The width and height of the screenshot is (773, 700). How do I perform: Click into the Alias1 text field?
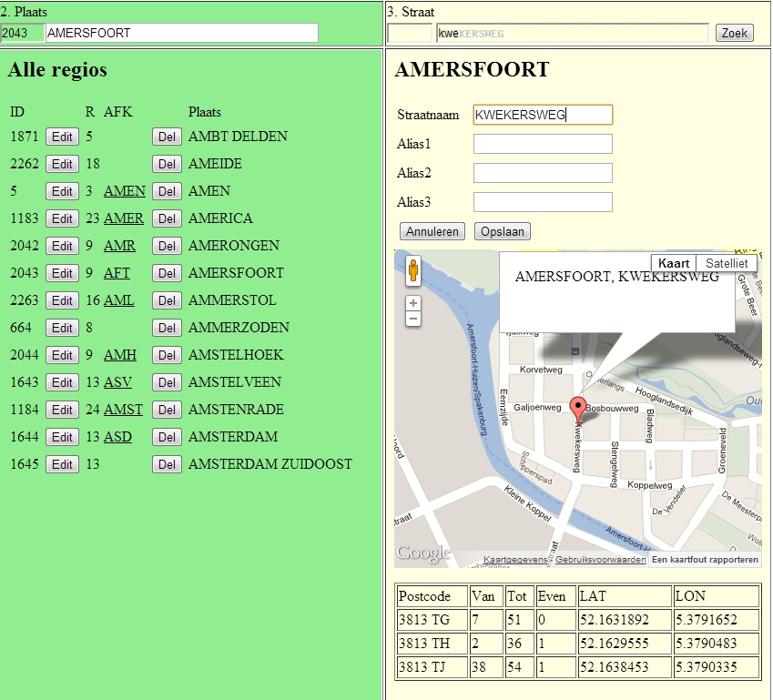(x=543, y=144)
